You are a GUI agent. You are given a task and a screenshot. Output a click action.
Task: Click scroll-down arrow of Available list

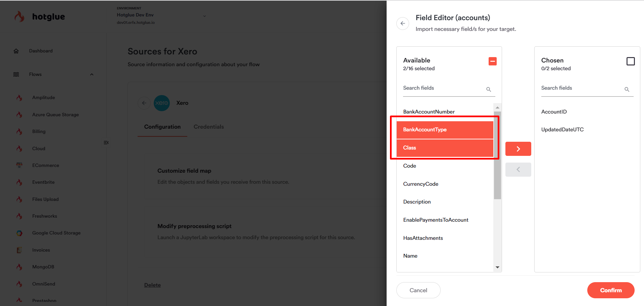pos(497,267)
